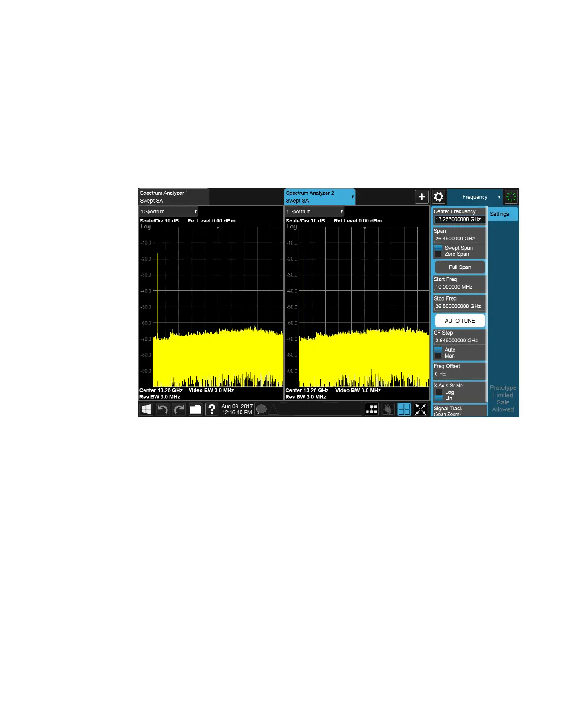Edit the Start Freq value
Viewport: 563px width, 728px height.
460,287
